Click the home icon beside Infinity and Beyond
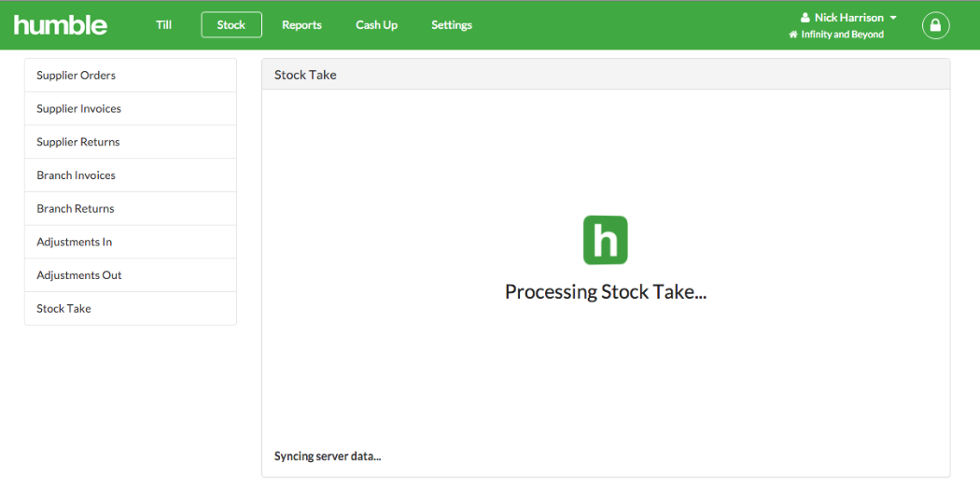The width and height of the screenshot is (980, 504). [x=793, y=35]
